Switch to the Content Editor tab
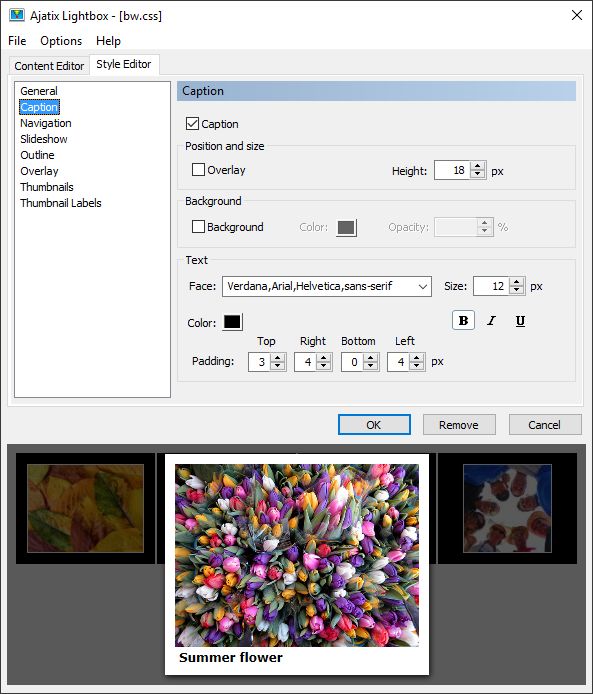This screenshot has width=593, height=694. (49, 66)
